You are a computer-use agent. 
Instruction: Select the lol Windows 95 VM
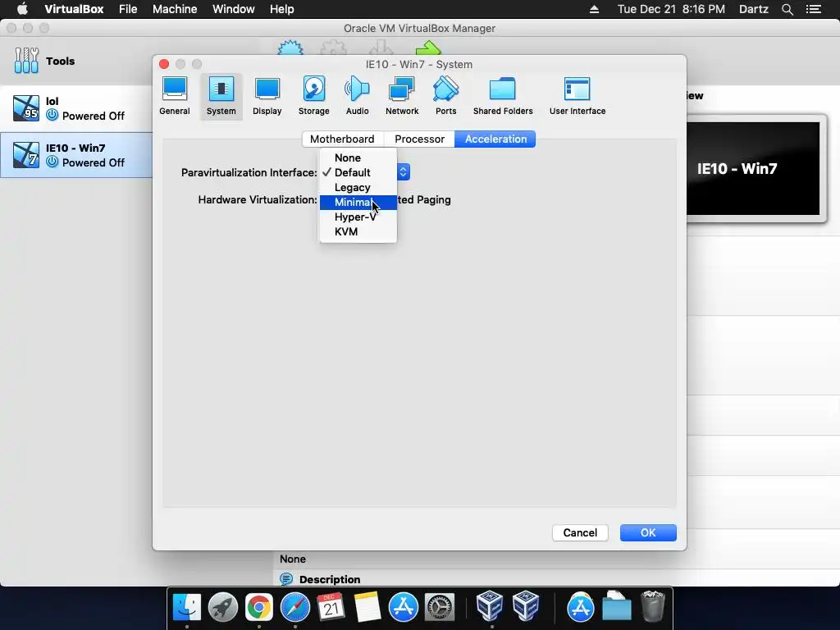76,108
